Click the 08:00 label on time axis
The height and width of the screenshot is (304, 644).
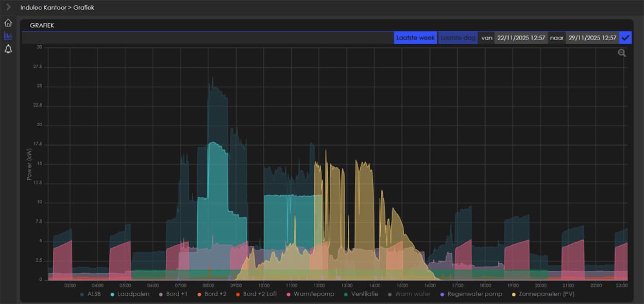[x=208, y=285]
